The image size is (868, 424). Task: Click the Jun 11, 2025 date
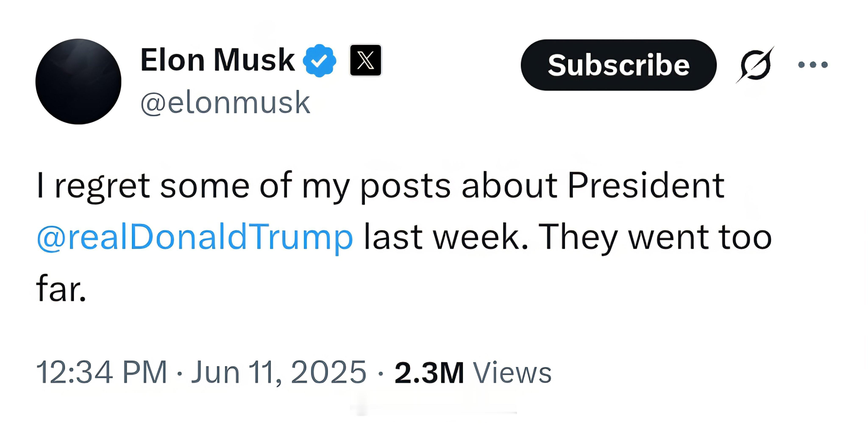279,372
